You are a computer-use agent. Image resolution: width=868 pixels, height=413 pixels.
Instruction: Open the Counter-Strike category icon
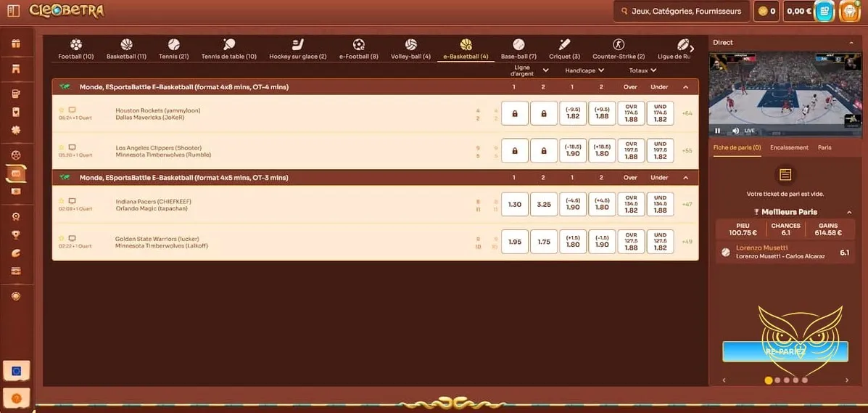coord(618,45)
